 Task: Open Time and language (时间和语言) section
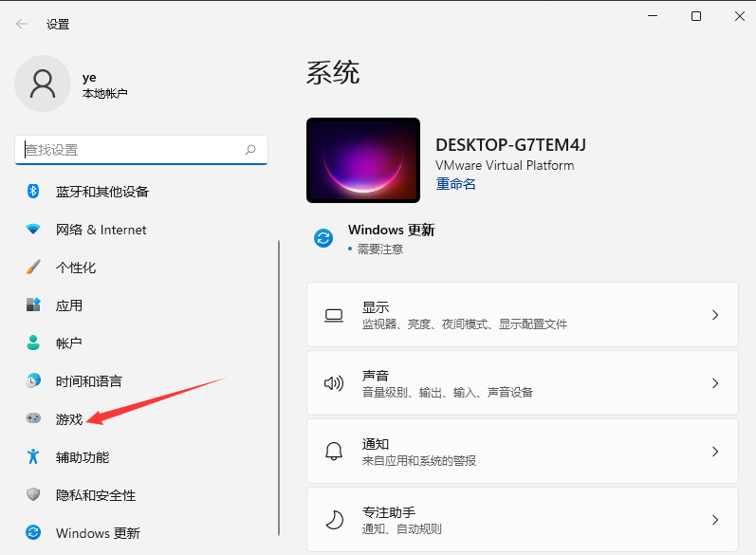click(x=88, y=381)
